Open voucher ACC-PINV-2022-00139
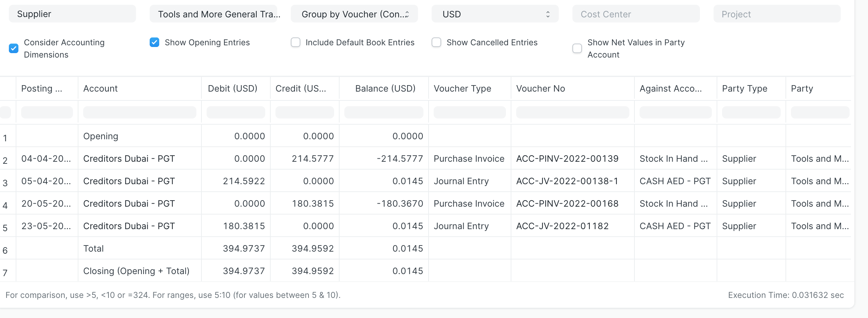 point(567,159)
